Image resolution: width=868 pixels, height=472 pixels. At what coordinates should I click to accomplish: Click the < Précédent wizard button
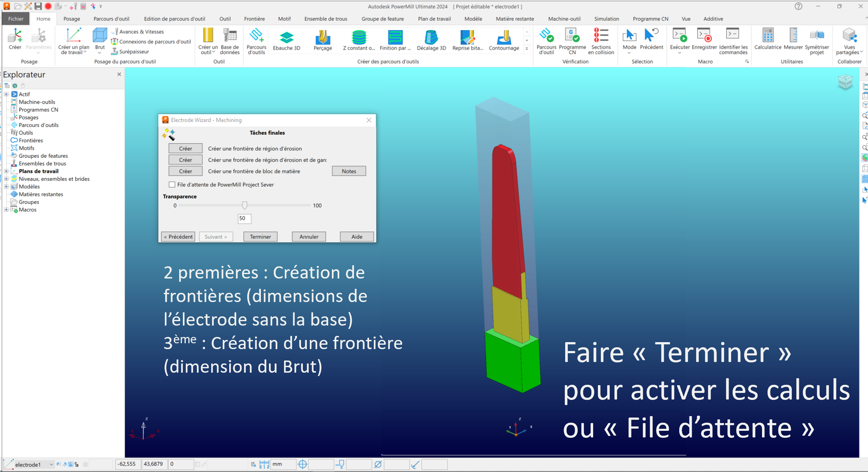tap(178, 237)
